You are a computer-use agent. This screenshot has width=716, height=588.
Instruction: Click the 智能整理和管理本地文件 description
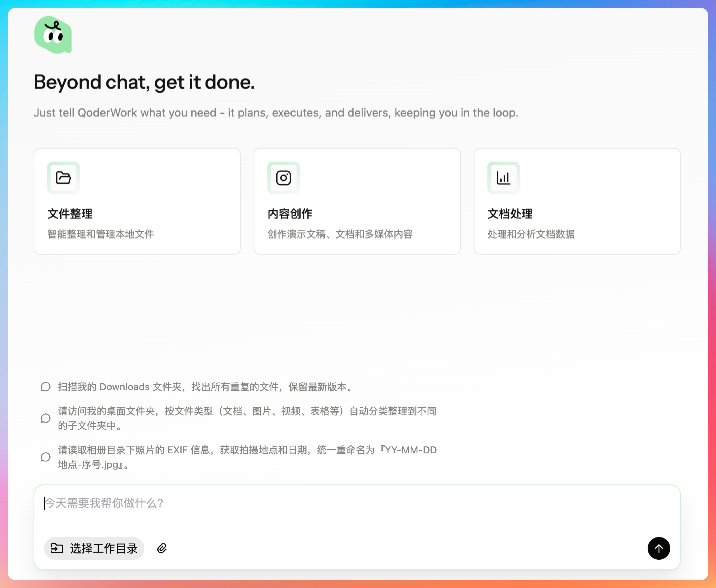coord(101,234)
